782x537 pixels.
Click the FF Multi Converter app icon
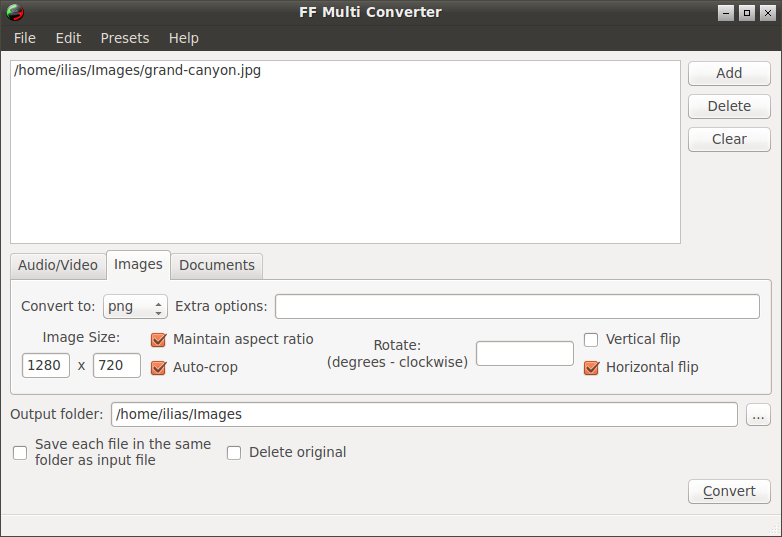15,13
